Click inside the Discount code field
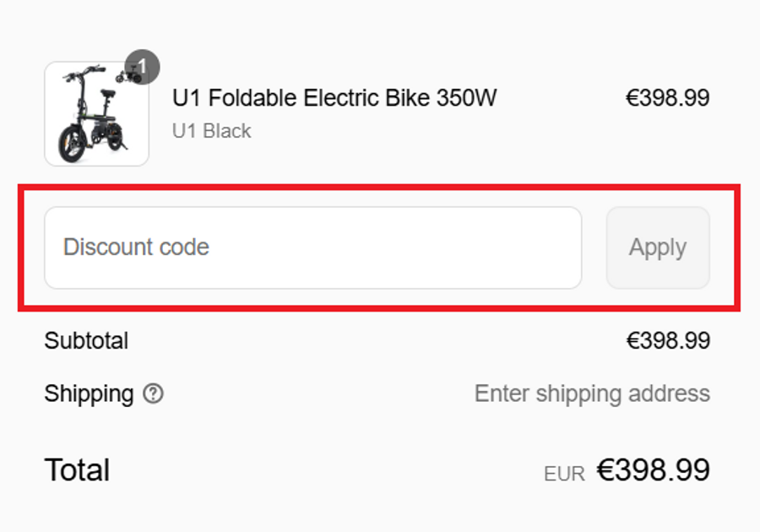Image resolution: width=760 pixels, height=532 pixels. coord(312,247)
